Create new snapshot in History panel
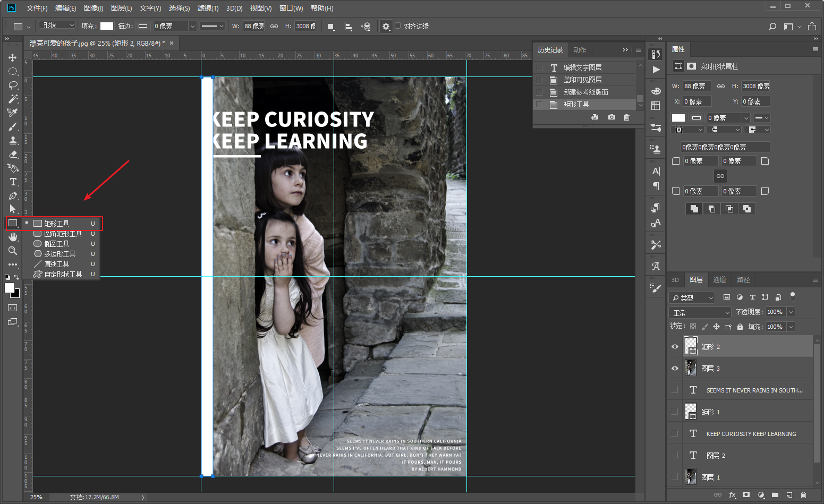Viewport: 824px width, 504px height. point(611,117)
